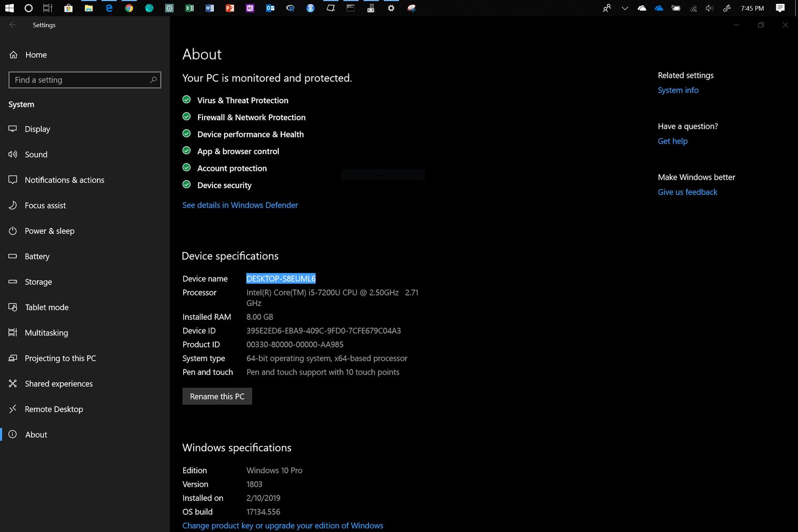The image size is (798, 532).
Task: Click Account protection status item
Action: click(225, 168)
